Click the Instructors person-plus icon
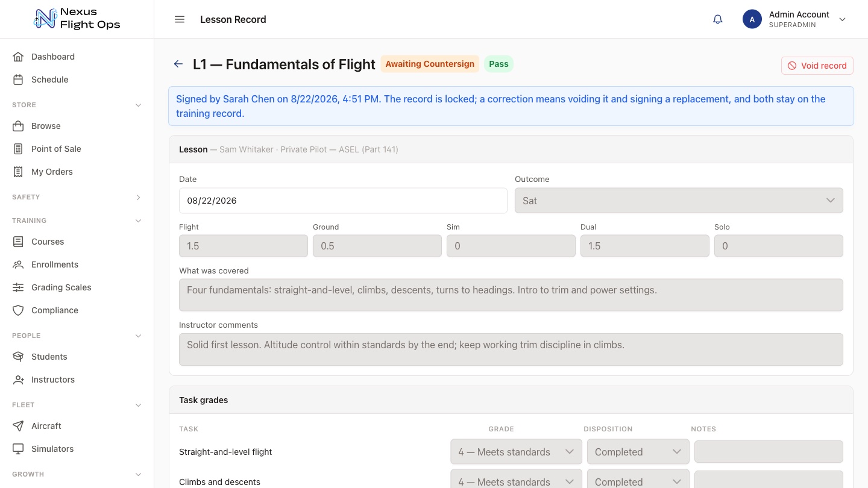Viewport: 868px width, 488px height. tap(18, 380)
